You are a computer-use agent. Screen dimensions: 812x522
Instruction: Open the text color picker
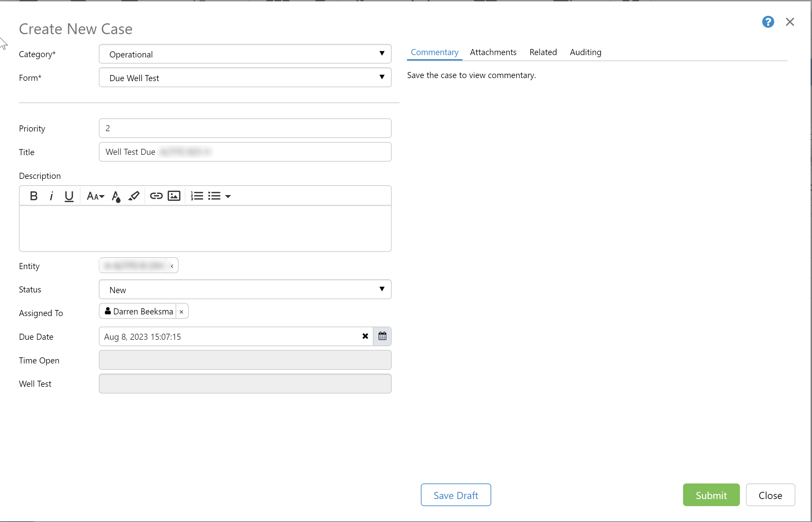(x=116, y=196)
